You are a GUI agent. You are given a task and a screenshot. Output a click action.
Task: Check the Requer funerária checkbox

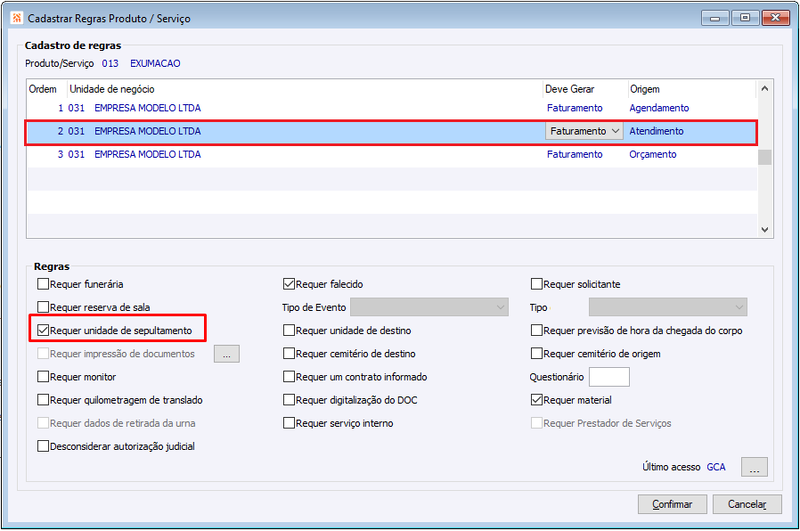click(x=43, y=284)
